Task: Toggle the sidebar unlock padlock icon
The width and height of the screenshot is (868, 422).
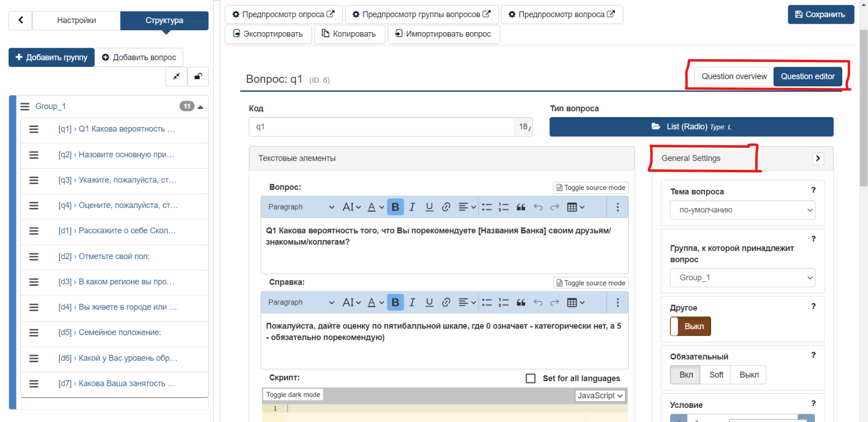Action: (x=198, y=76)
